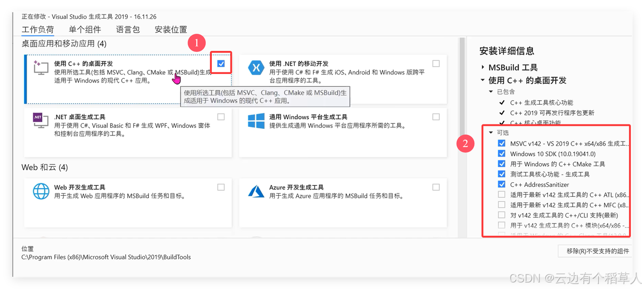
Task: Open the 语言包 tab
Action: click(128, 30)
